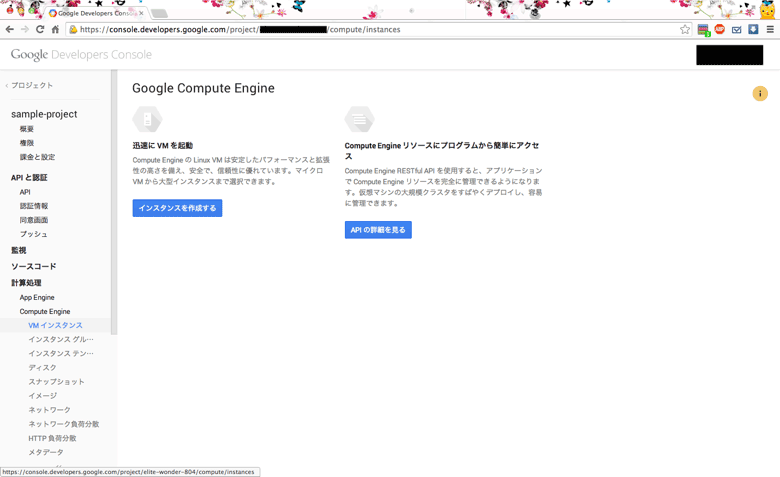The height and width of the screenshot is (477, 780).
Task: Click the sidebar vertical scrollbar
Action: (x=114, y=202)
